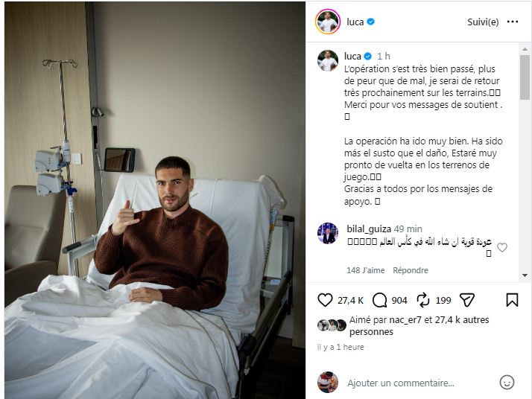The width and height of the screenshot is (532, 399).
Task: Like the post with heart icon
Action: tap(325, 300)
